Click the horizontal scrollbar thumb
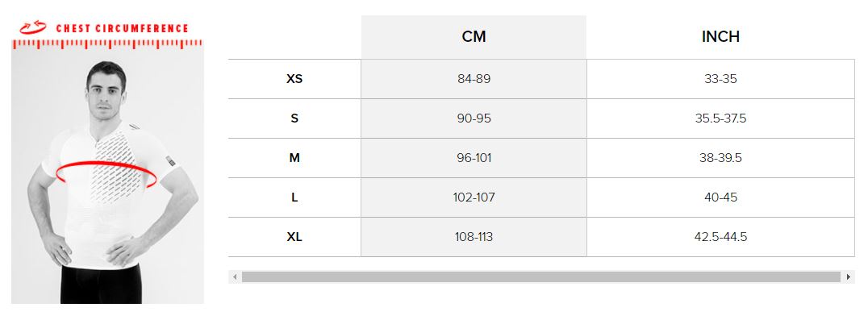 [541, 277]
